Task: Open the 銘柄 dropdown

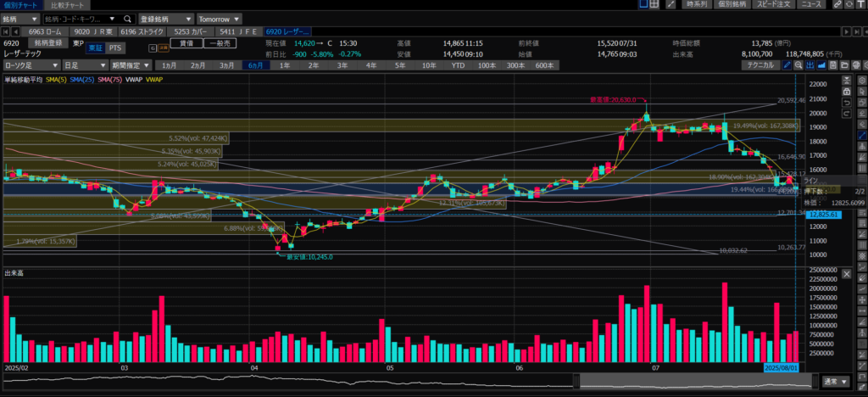Action: coord(20,19)
